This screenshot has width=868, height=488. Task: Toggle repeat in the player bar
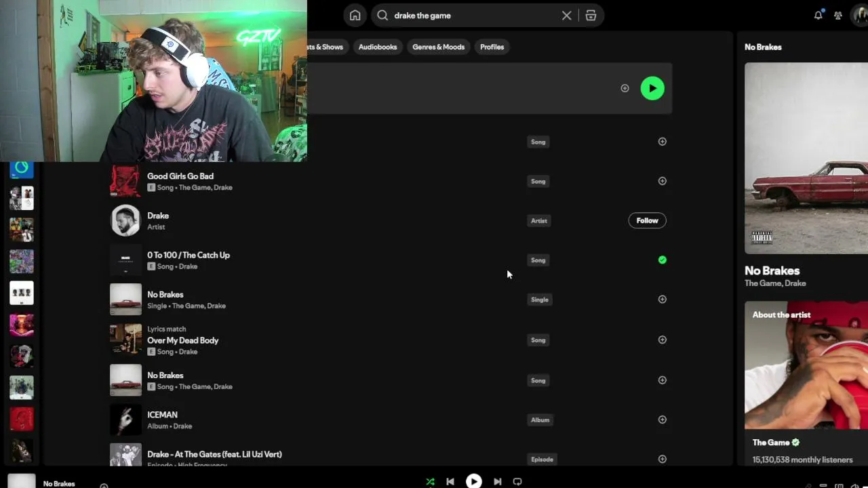(x=517, y=481)
